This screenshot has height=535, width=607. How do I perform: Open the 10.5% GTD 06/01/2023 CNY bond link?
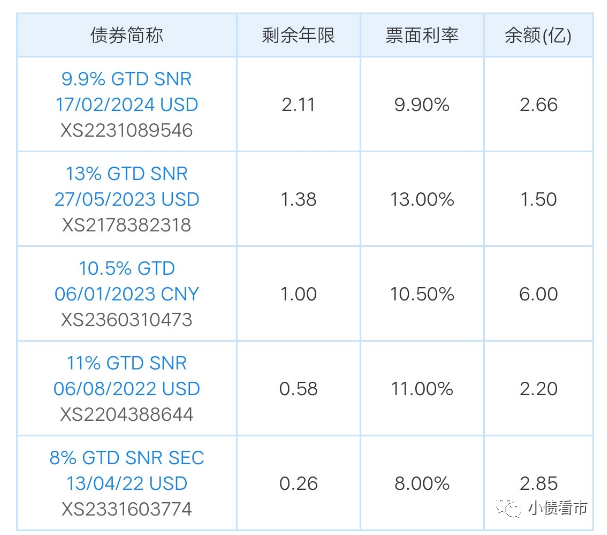point(127,281)
